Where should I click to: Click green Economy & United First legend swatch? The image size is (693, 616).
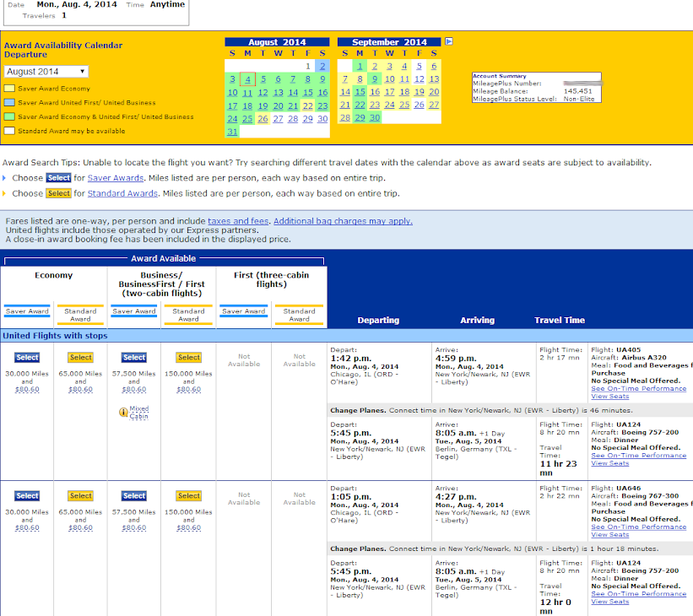coord(9,116)
